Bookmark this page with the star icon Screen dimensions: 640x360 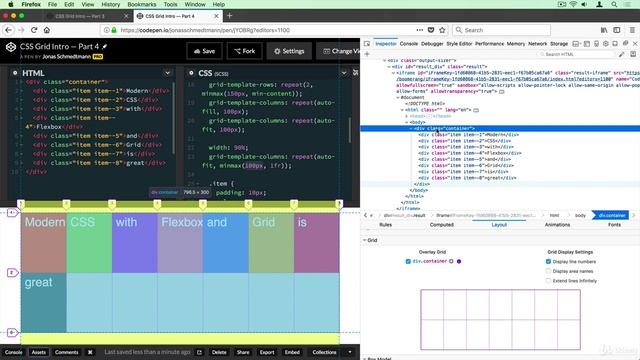tap(442, 30)
